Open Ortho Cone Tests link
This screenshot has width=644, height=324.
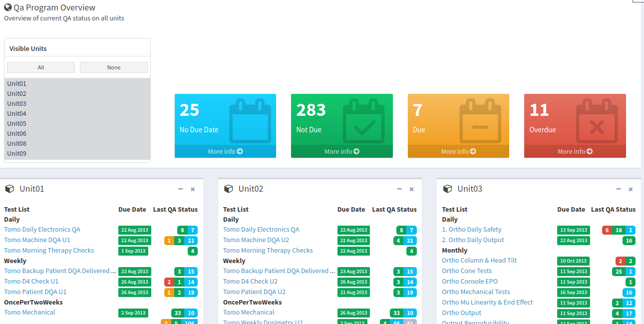click(467, 271)
